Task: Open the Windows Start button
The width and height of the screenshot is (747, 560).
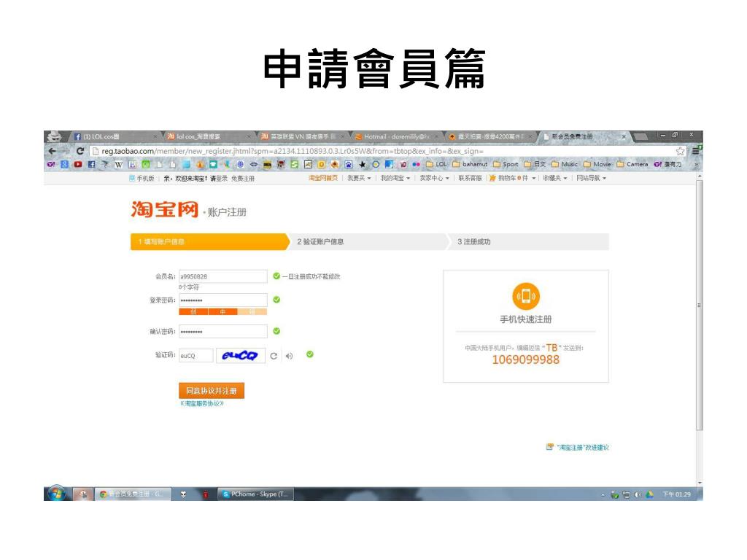Action: pos(57,494)
